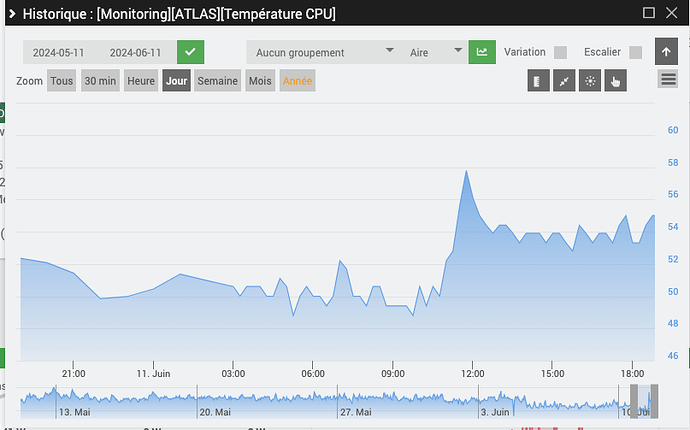The image size is (690, 430).
Task: Click the Variation label text
Action: pyautogui.click(x=525, y=52)
